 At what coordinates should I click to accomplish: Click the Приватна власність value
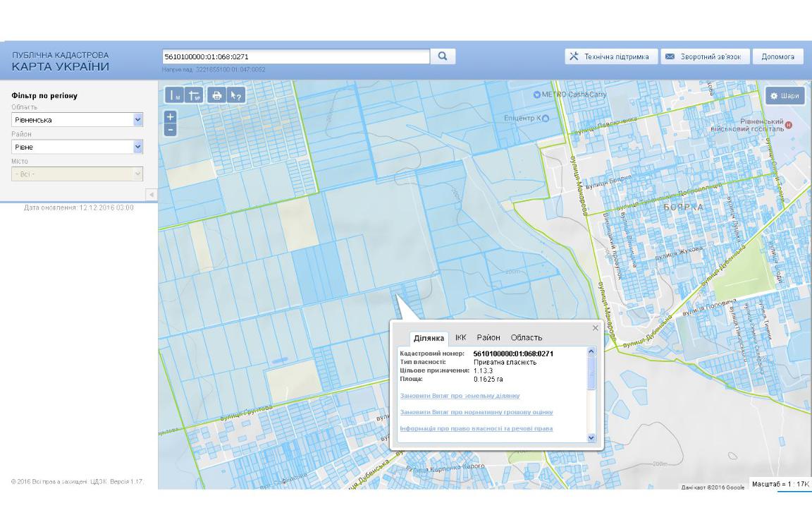[505, 363]
